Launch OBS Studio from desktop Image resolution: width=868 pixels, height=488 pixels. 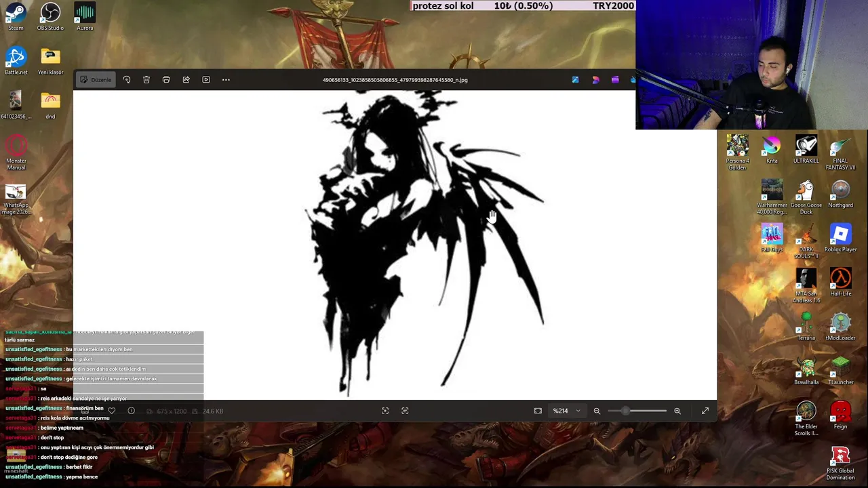click(x=50, y=17)
